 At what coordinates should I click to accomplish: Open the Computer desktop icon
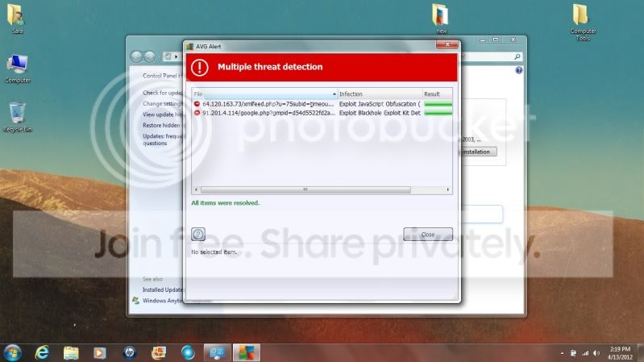click(17, 66)
